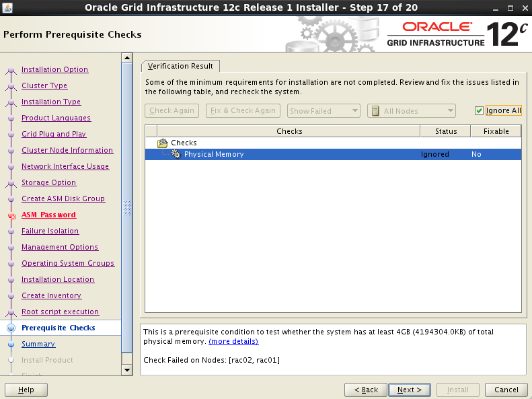This screenshot has height=399, width=532.
Task: Click the Fix & Check Again button
Action: tap(243, 110)
